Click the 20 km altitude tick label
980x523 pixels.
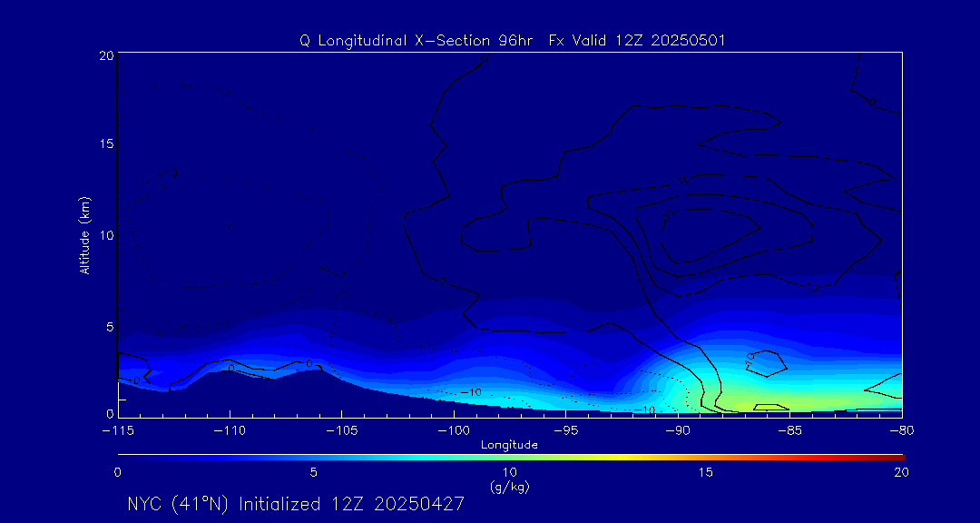pyautogui.click(x=105, y=55)
